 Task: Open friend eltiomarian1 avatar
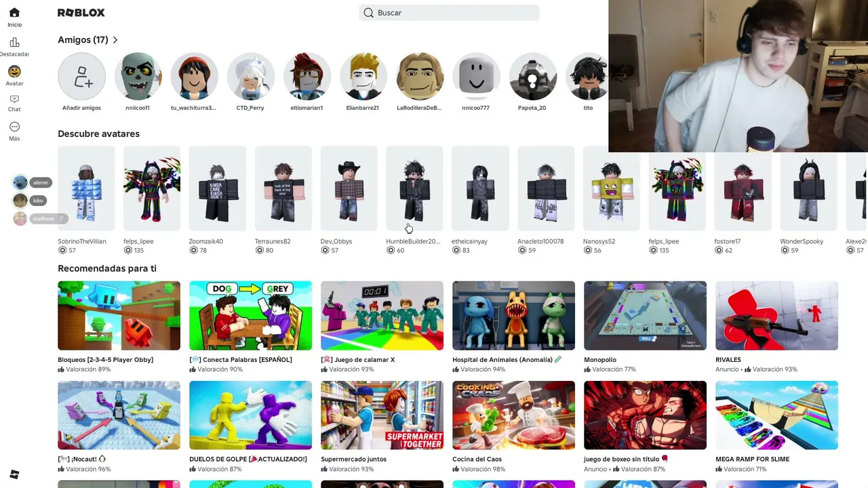(307, 77)
